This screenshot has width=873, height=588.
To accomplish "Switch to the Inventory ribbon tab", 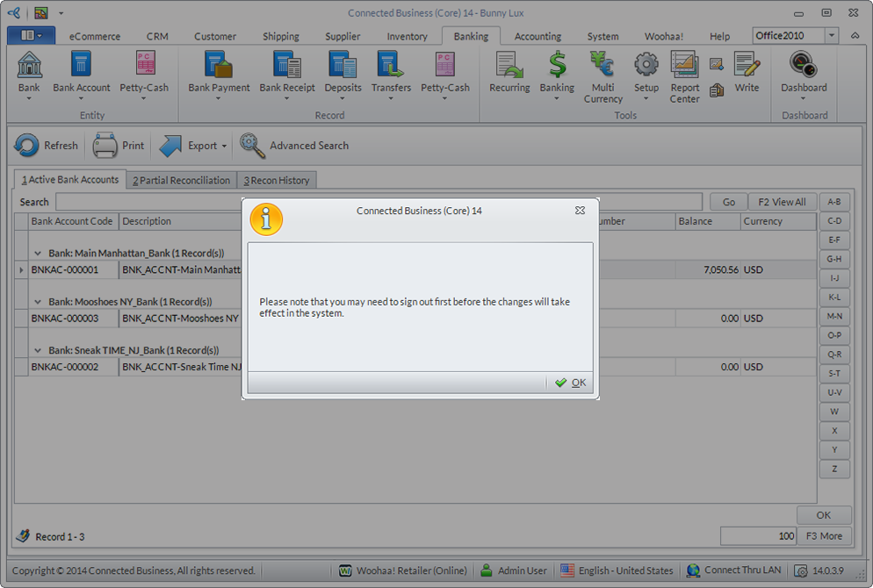I will tap(407, 36).
